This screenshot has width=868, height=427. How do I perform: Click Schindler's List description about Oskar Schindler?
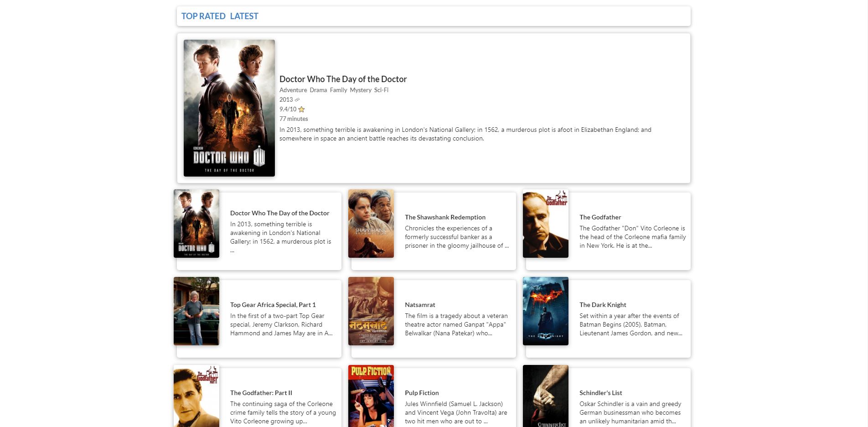pos(630,412)
